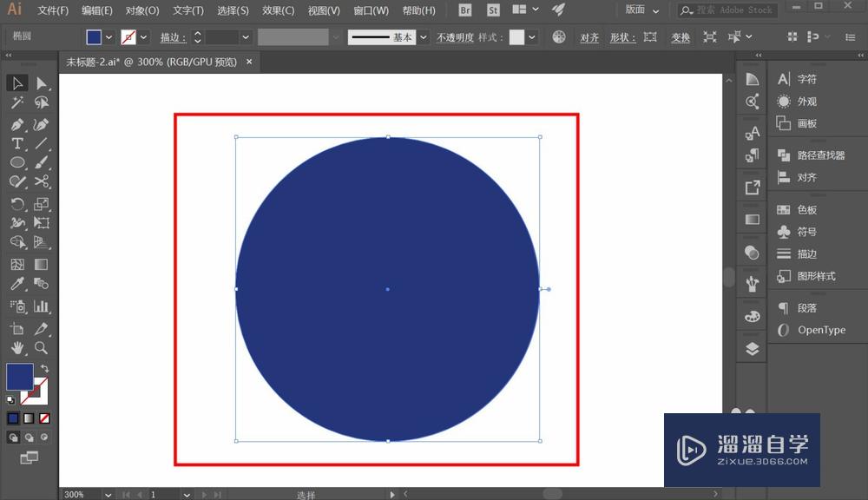Select the Pen tool
The height and width of the screenshot is (500, 868).
[17, 124]
